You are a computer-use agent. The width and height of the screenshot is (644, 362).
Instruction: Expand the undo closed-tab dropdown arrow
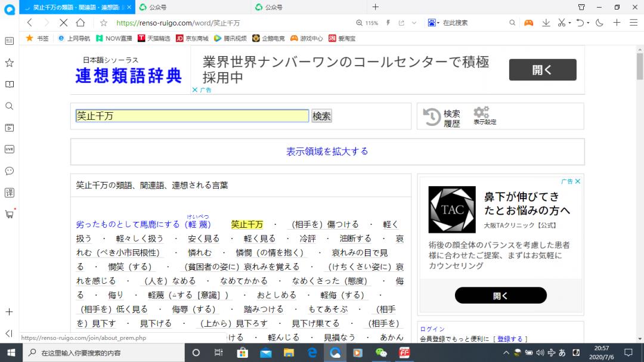coord(587,23)
